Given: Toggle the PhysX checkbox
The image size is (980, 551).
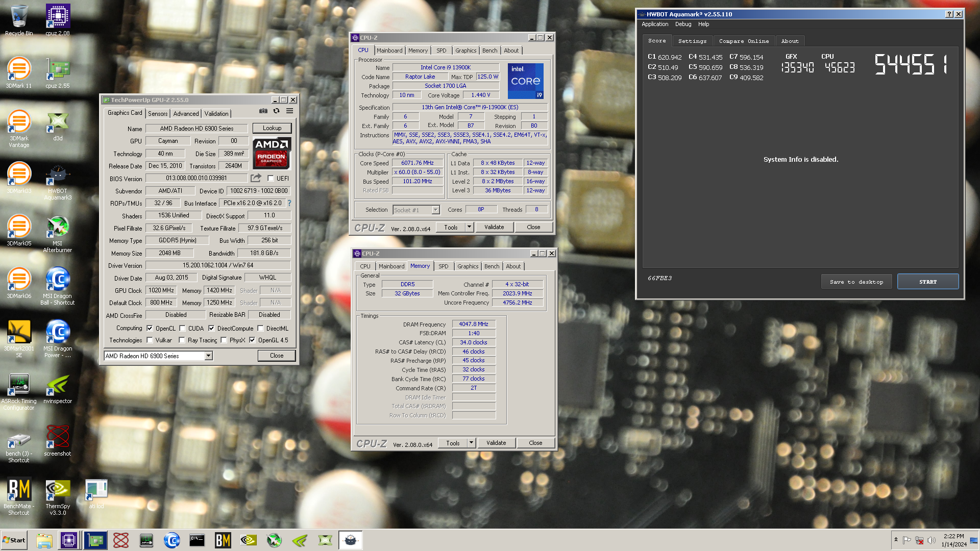Looking at the screenshot, I should point(224,340).
